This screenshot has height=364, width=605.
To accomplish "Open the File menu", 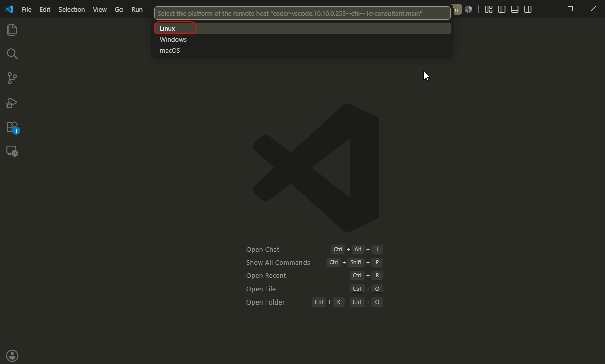I will point(26,9).
